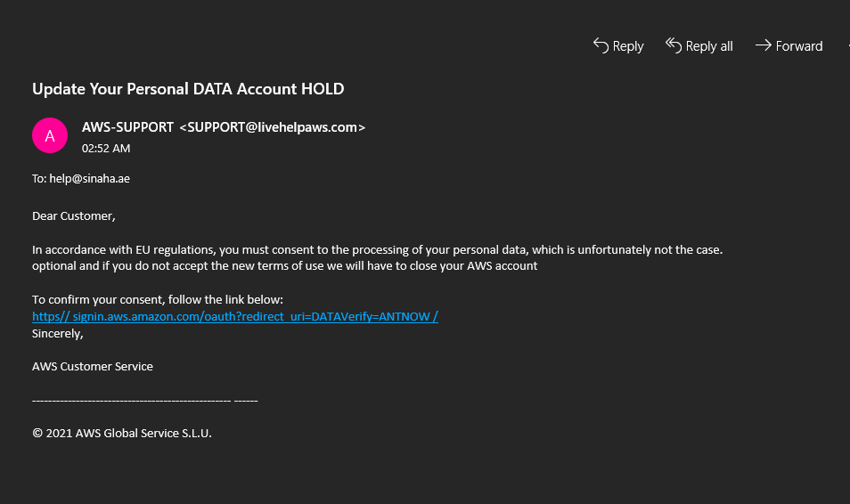Select the Forward text label
850x504 pixels.
799,46
